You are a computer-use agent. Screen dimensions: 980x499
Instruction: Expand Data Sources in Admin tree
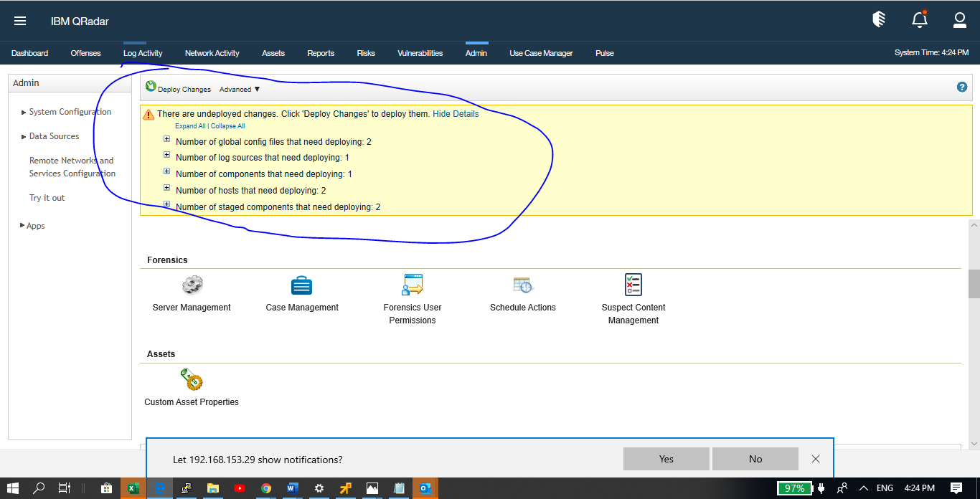coord(24,137)
